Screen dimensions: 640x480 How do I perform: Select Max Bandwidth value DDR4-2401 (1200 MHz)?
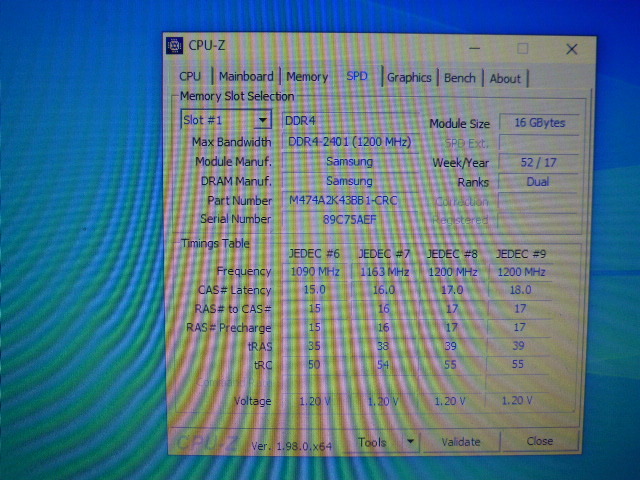tap(350, 142)
